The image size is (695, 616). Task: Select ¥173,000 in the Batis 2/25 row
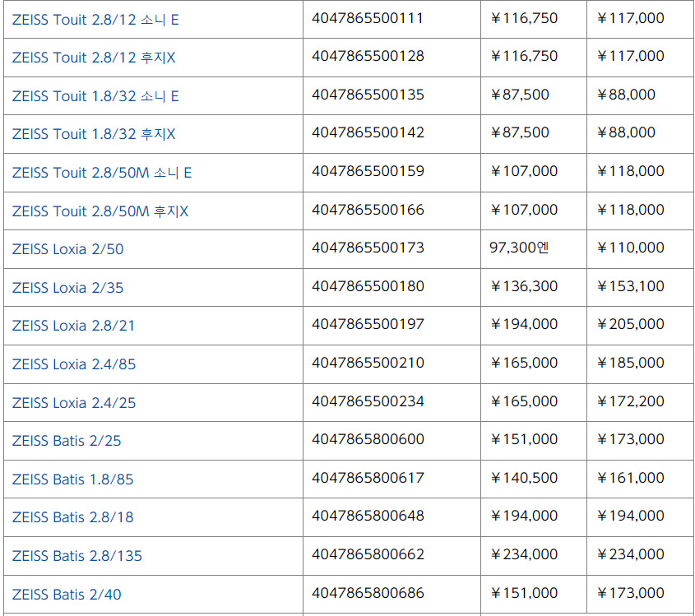coord(630,438)
